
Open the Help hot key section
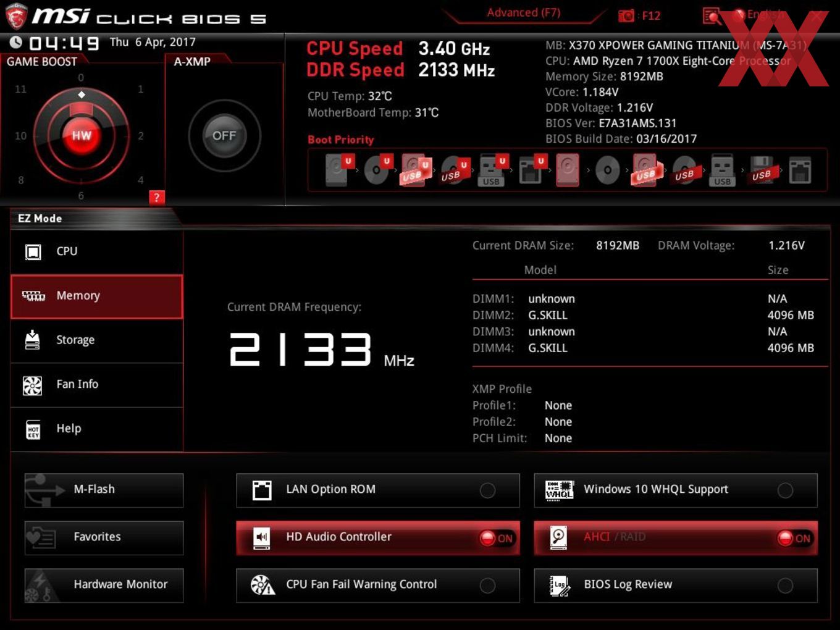[97, 429]
